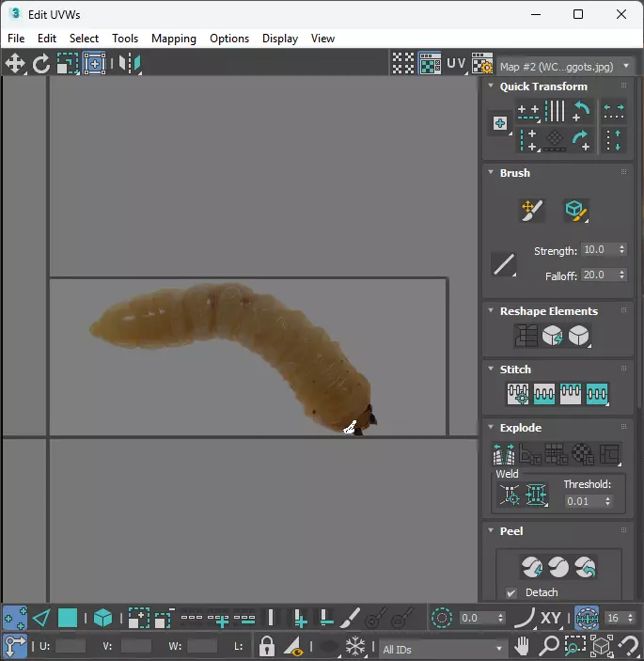Open the Select menu
The height and width of the screenshot is (661, 644).
(x=84, y=39)
